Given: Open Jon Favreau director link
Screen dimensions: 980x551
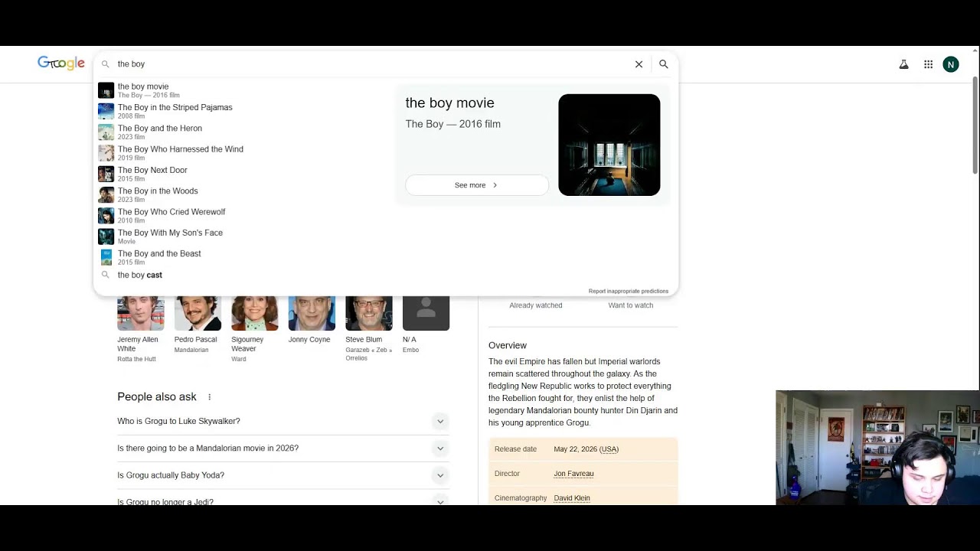Looking at the screenshot, I should click(573, 474).
